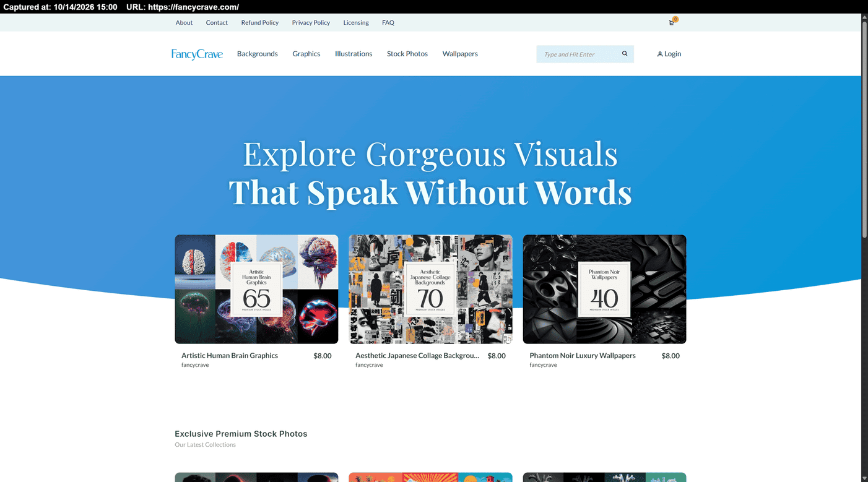Click the 'Phantom Noir Luxury Wallpapers' title
The height and width of the screenshot is (482, 868).
[x=583, y=356]
